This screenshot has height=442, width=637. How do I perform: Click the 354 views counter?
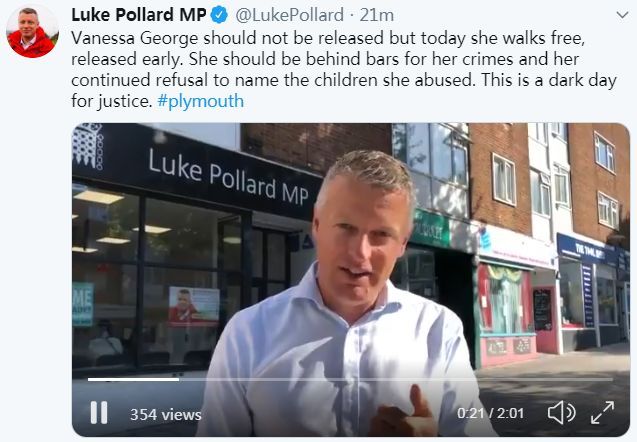166,414
